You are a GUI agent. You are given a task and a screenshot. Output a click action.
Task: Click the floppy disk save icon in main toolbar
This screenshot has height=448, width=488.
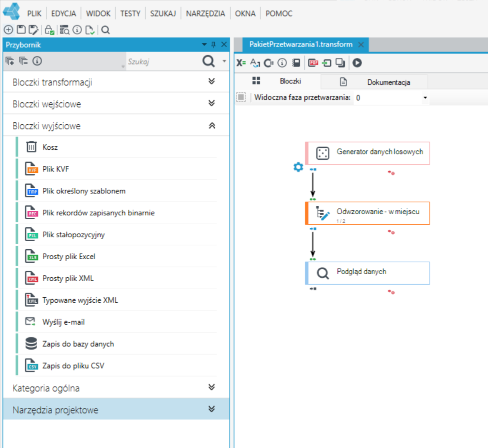tap(21, 30)
